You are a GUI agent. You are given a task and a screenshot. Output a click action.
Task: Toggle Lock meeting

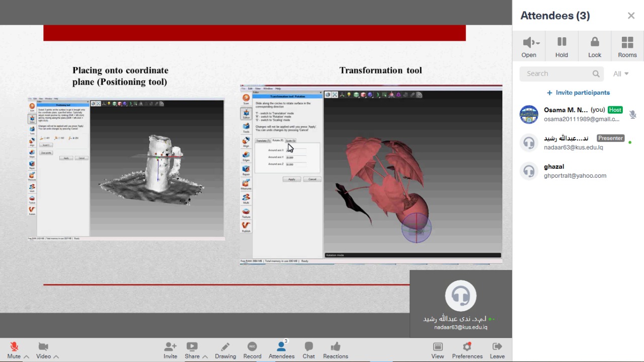click(x=595, y=47)
